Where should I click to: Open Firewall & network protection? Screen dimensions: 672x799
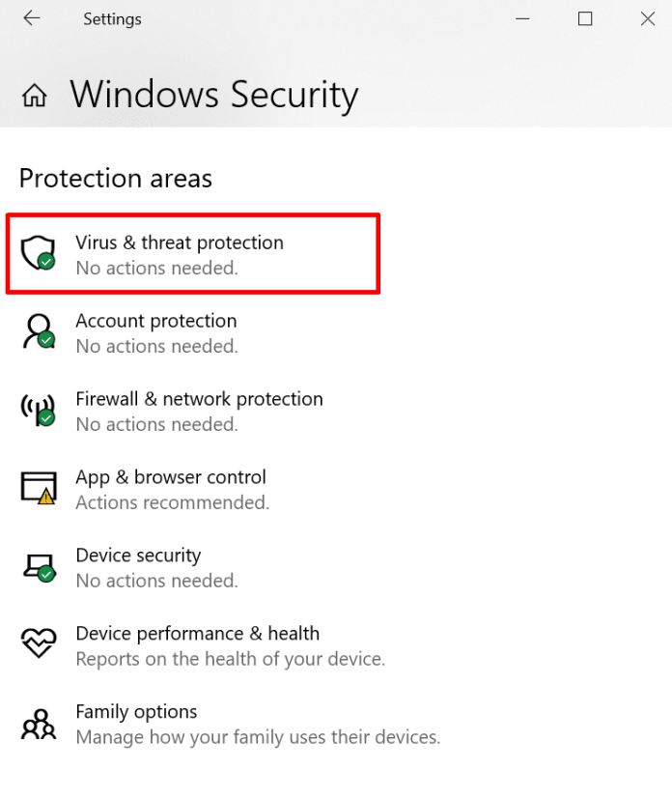(x=199, y=399)
